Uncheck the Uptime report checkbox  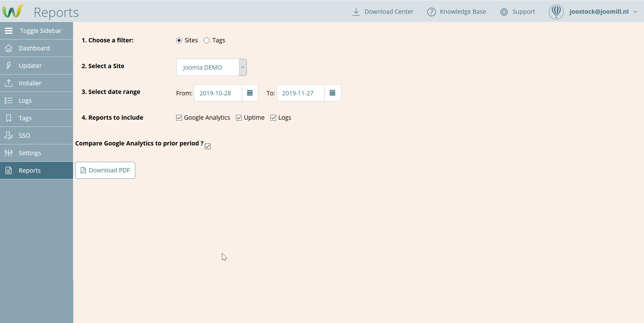239,118
